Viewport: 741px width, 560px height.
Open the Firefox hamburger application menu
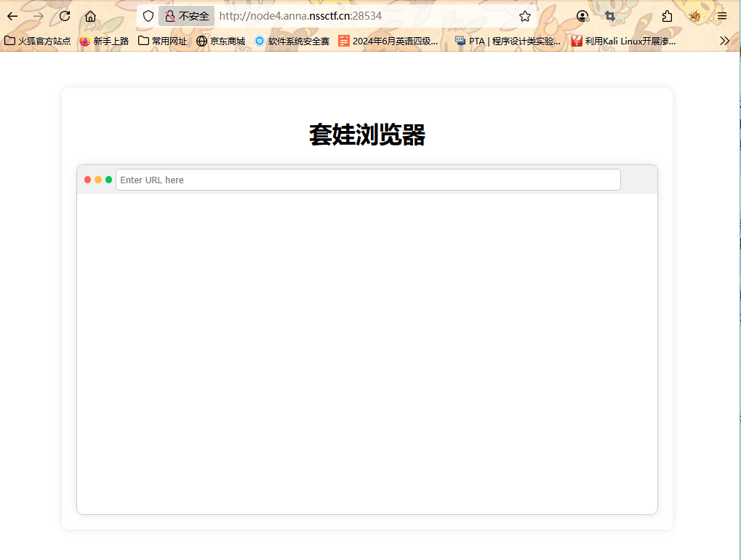click(x=722, y=16)
